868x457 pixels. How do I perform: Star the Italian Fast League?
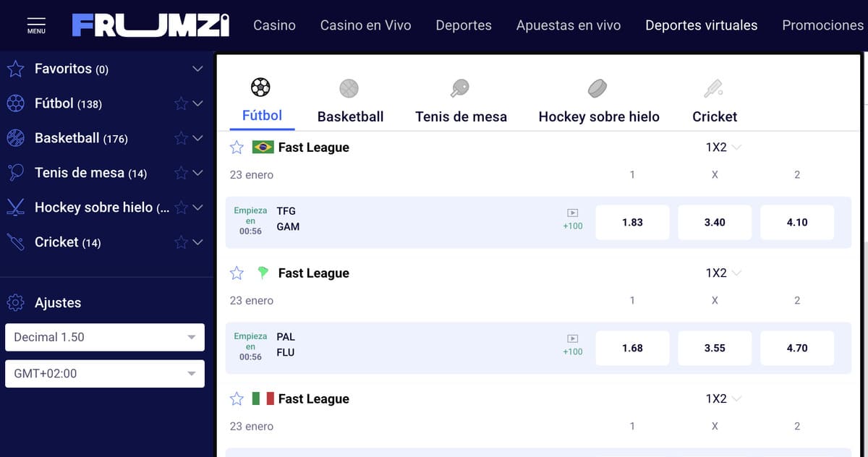click(236, 398)
